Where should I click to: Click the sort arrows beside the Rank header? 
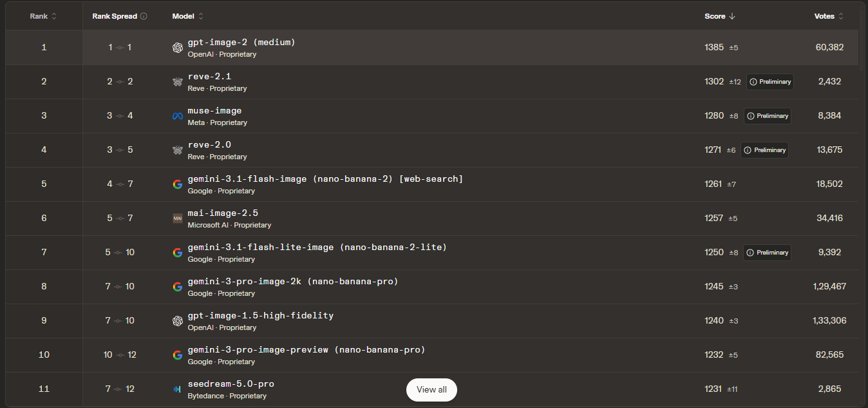point(54,16)
